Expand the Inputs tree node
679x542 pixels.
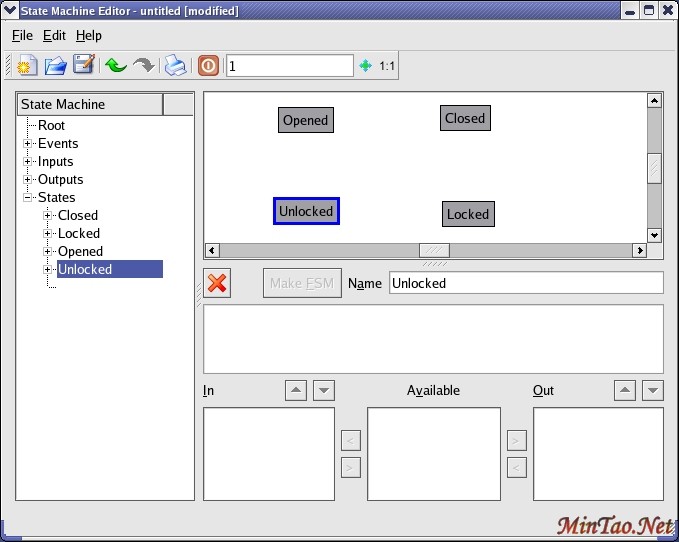point(29,162)
